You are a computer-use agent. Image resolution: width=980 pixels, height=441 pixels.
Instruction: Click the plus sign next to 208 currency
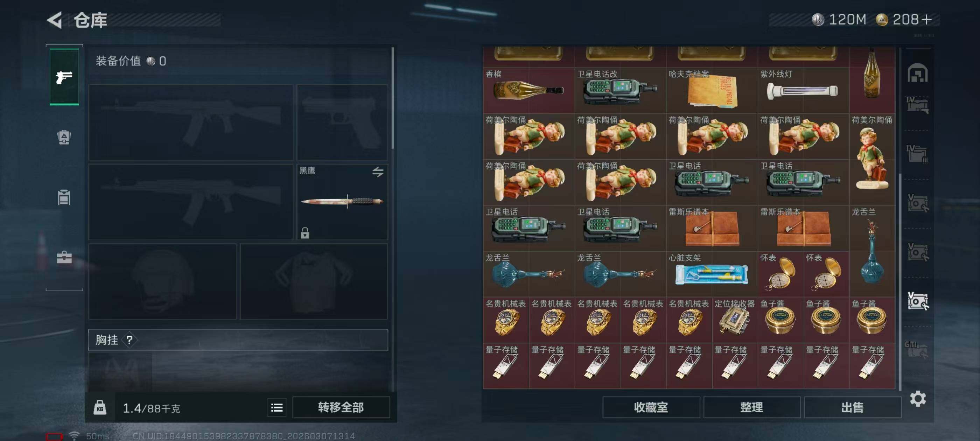coord(927,19)
